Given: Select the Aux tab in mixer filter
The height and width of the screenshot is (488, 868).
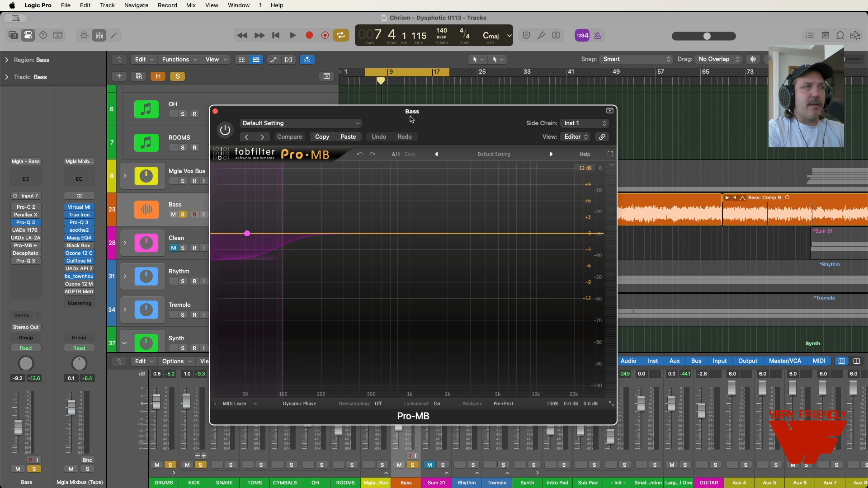Looking at the screenshot, I should 674,361.
